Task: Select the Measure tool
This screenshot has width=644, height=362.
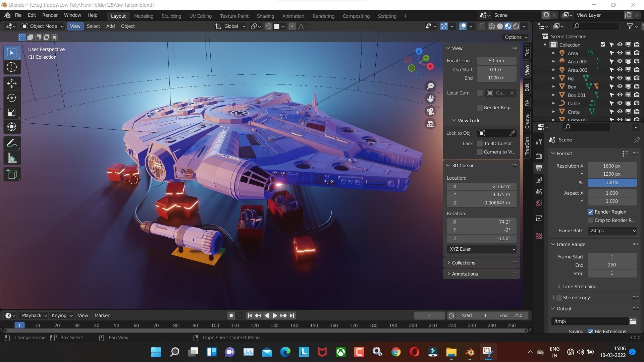Action: (12, 158)
